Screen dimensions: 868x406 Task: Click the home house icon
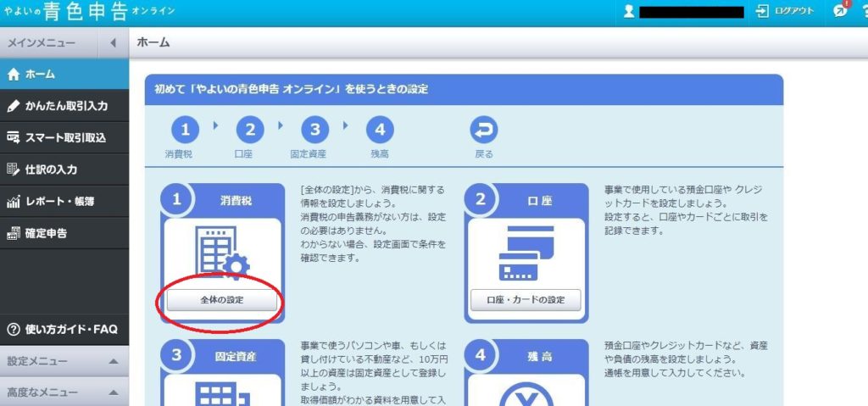14,75
